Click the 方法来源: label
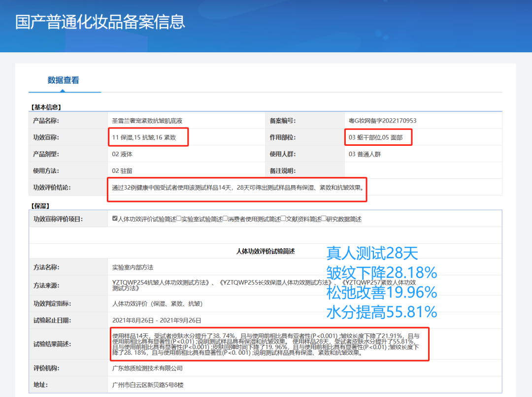Viewport: 532px width, 397px height. (x=46, y=285)
